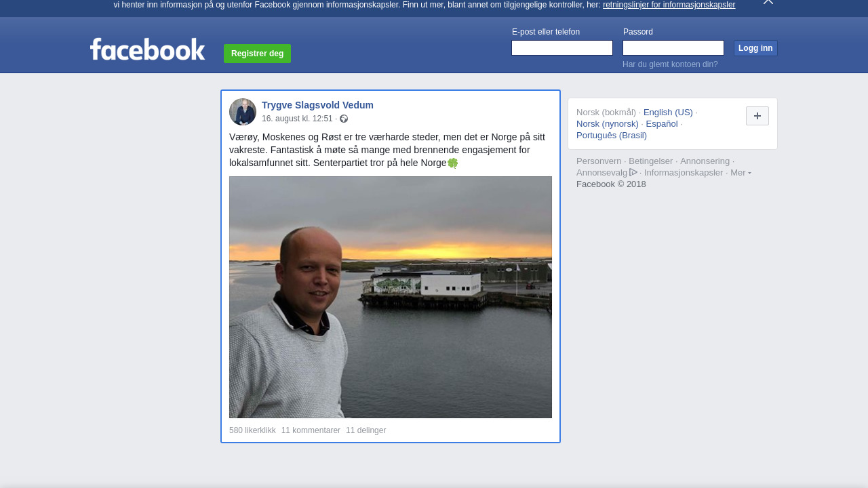Click the public globe privacy icon
This screenshot has width=868, height=488.
coord(344,119)
